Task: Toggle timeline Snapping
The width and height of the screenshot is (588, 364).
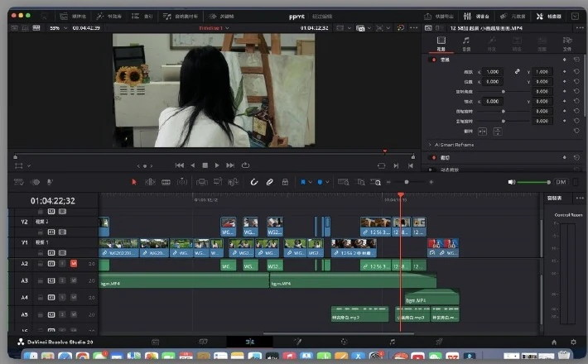Action: (254, 182)
